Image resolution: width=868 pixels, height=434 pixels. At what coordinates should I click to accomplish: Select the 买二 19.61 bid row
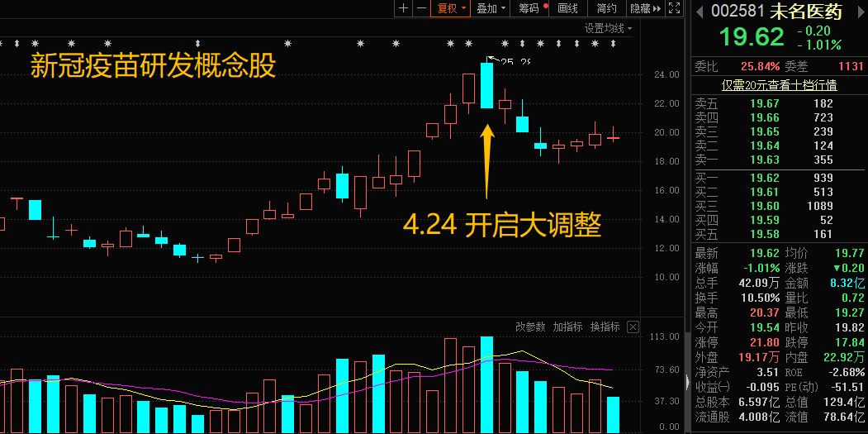click(778, 193)
